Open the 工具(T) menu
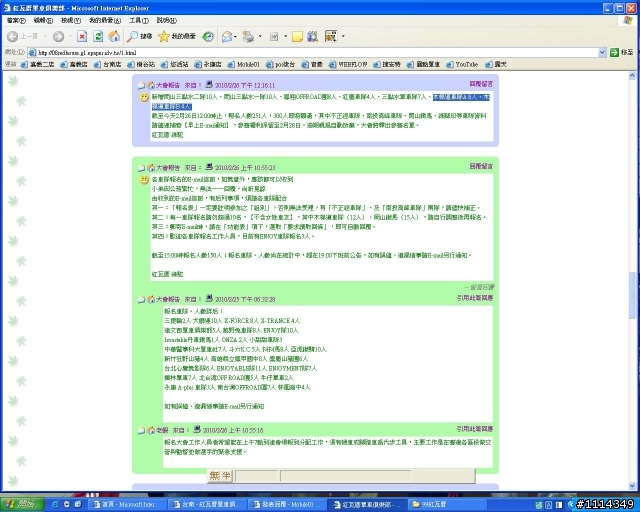 (x=139, y=20)
